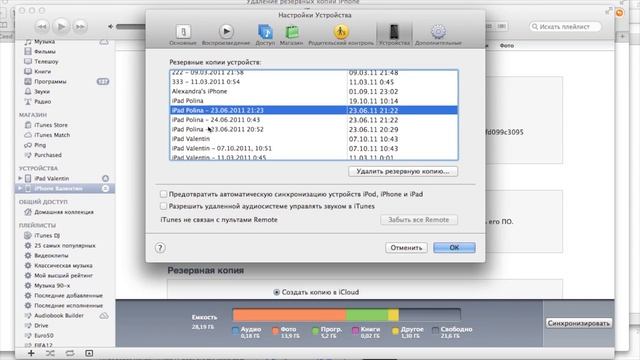Select iPad Valentin – 07.10.2011, 10:51 backup

tap(313, 148)
